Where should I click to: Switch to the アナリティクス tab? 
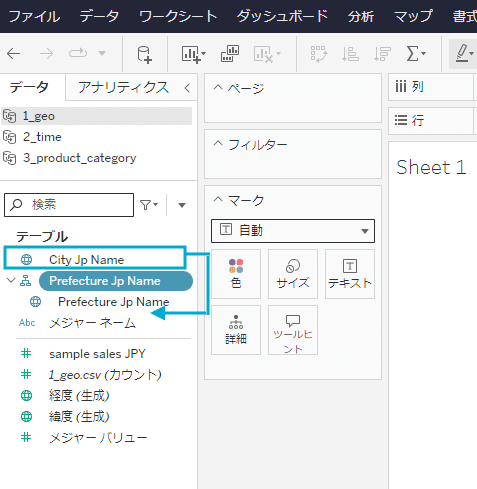point(123,87)
